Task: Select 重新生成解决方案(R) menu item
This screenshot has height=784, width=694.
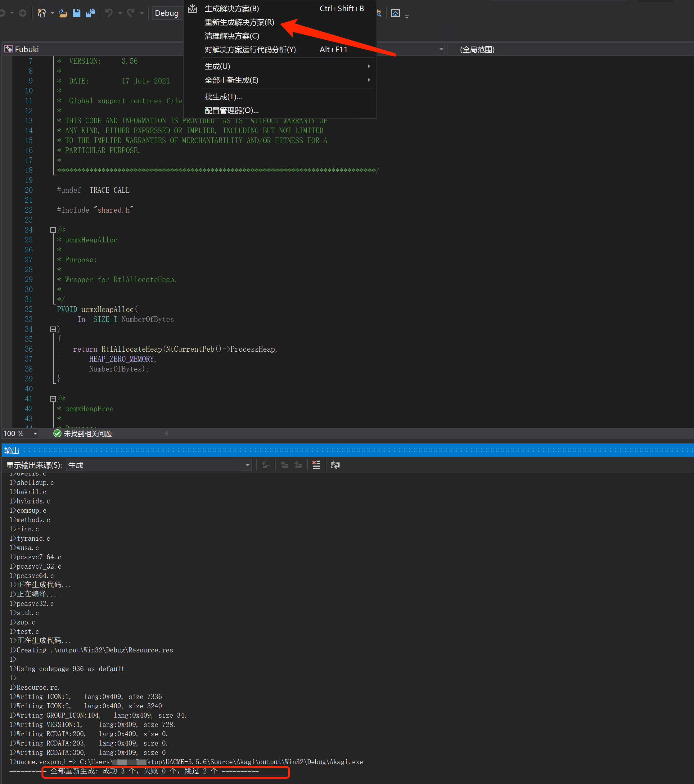Action: coord(280,22)
